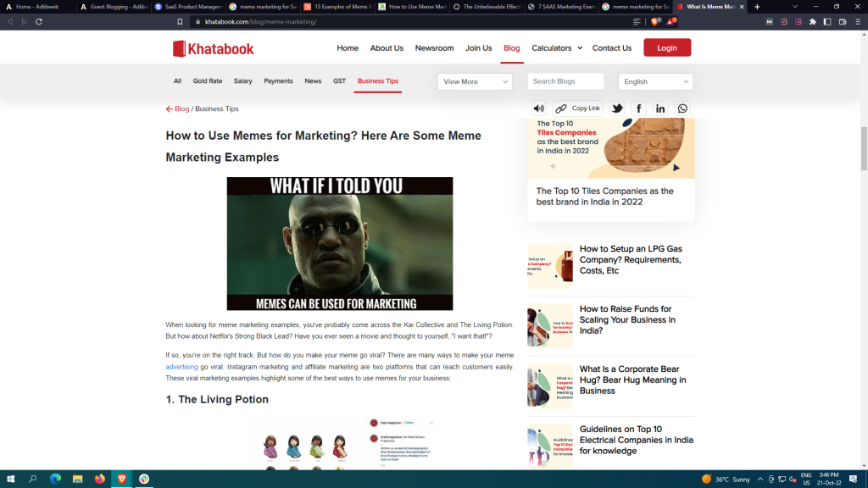Switch to 13 Examples of Meme tab
Screen dimensions: 868x488
(x=337, y=7)
